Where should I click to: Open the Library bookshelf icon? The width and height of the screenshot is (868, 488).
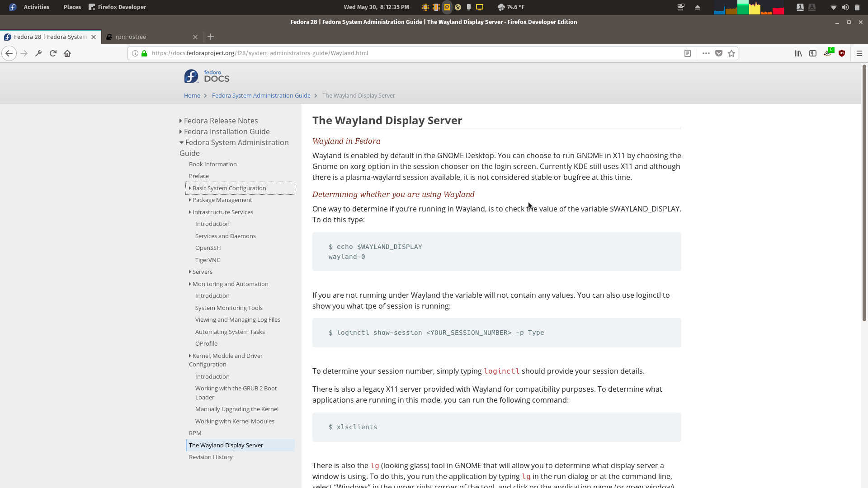click(798, 53)
